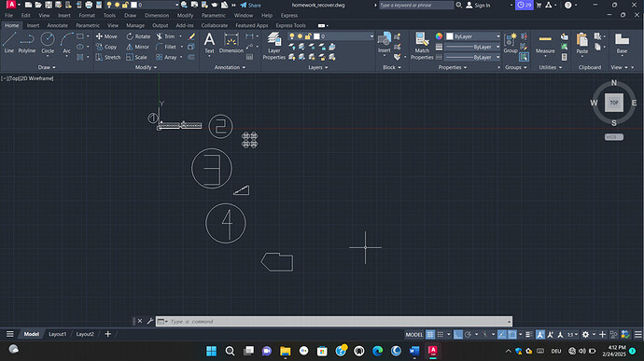Select the Line tool
This screenshot has height=361, width=644.
pyautogui.click(x=9, y=43)
